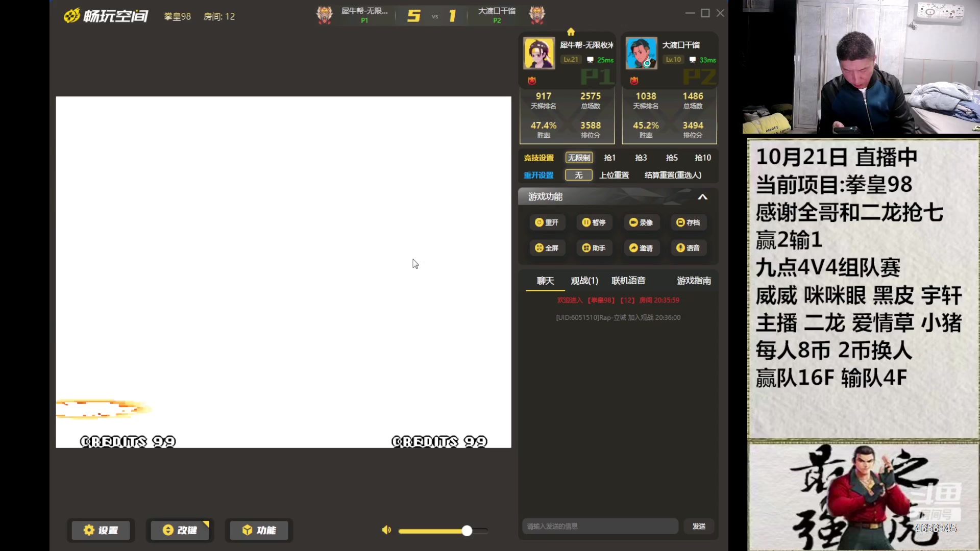Image resolution: width=980 pixels, height=551 pixels.
Task: Click the P1 latency 25ms indicator
Action: (600, 60)
